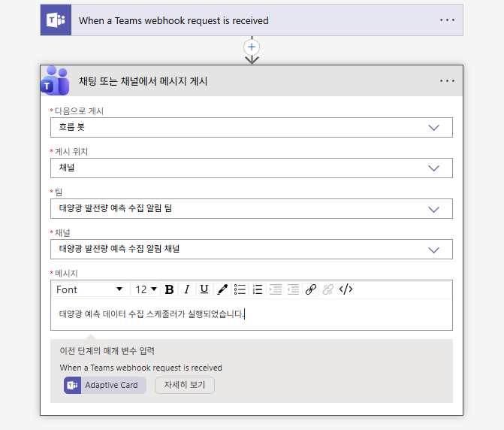Viewport: 504px width, 430px height.
Task: Open the three-dot menu on 채팅 또는 채널에서 메시지 게시
Action: [447, 80]
